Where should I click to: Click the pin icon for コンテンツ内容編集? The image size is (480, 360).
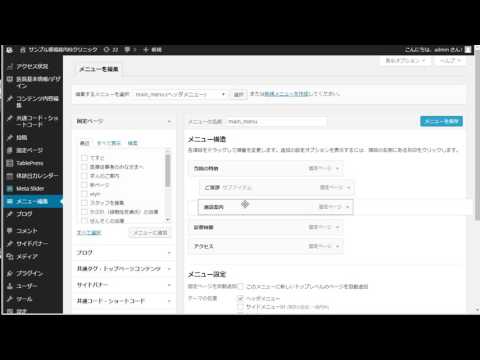pos(10,99)
